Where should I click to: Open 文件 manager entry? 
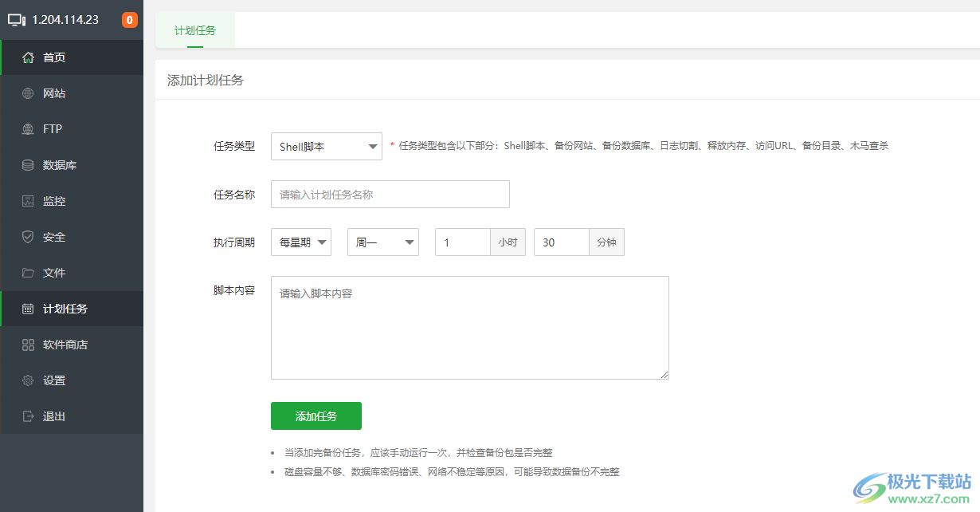pos(72,273)
